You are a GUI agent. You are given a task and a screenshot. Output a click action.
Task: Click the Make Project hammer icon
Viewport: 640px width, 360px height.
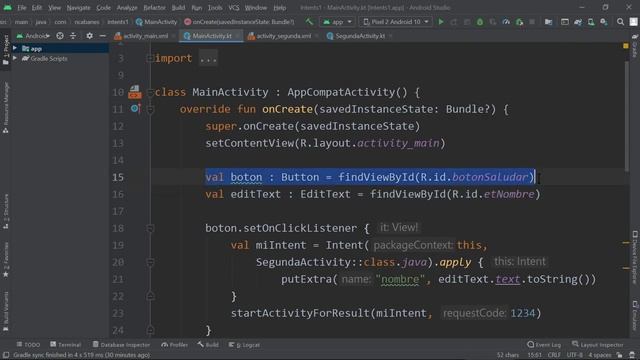point(309,22)
